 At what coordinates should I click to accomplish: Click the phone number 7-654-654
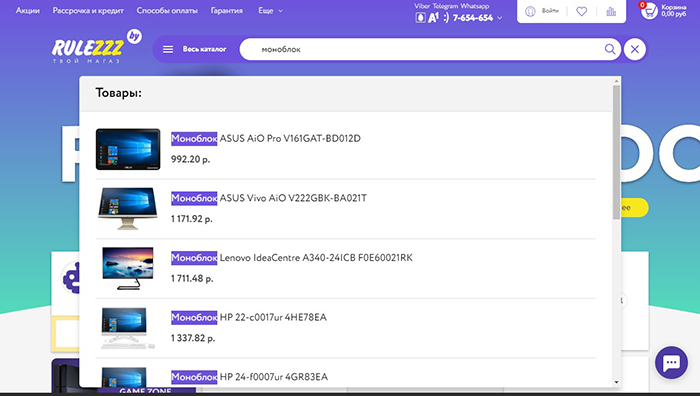473,18
